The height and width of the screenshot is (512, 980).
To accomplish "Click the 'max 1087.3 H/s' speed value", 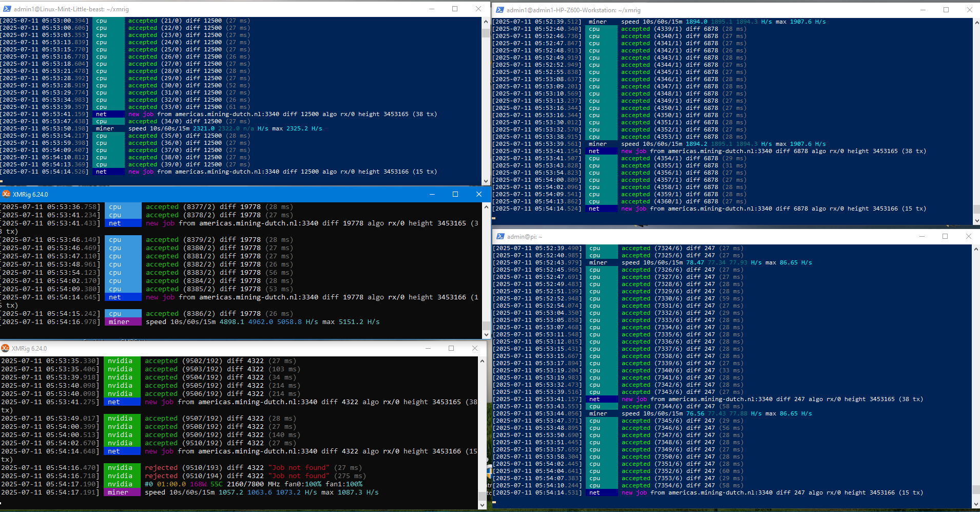I will 350,492.
